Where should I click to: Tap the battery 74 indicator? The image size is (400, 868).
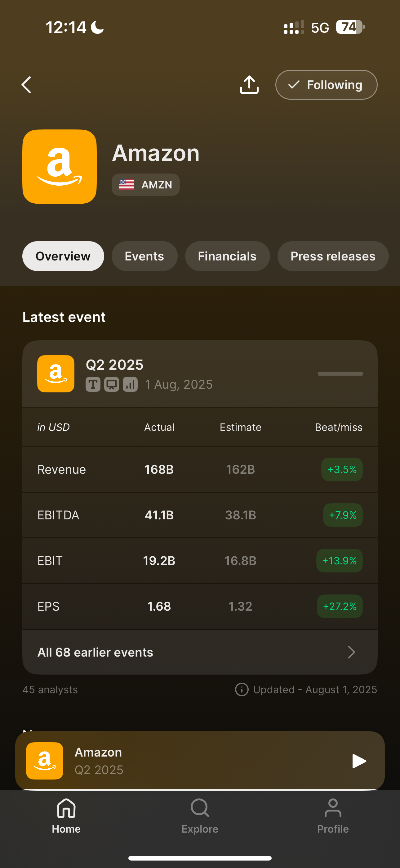point(350,27)
